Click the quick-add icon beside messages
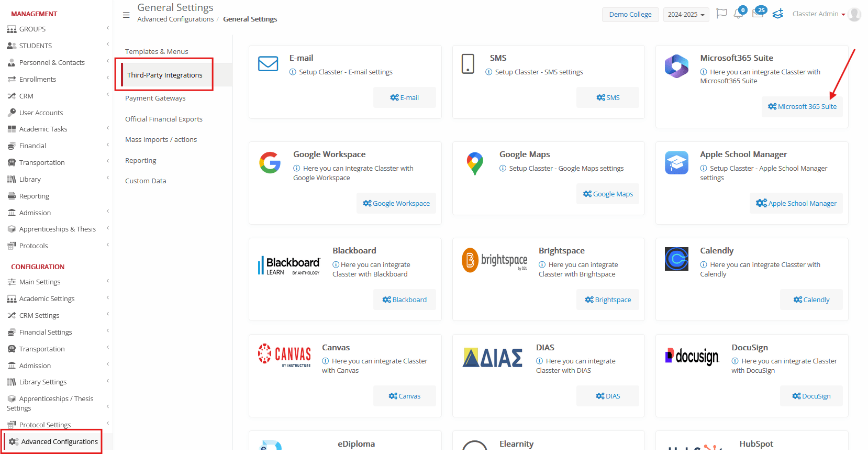Screen dimensions: 868x454 coord(778,14)
